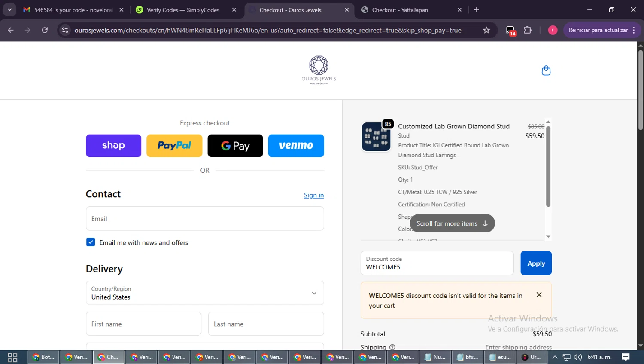
Task: Click Customized Lab Grown Diamond Stud title
Action: 454,126
